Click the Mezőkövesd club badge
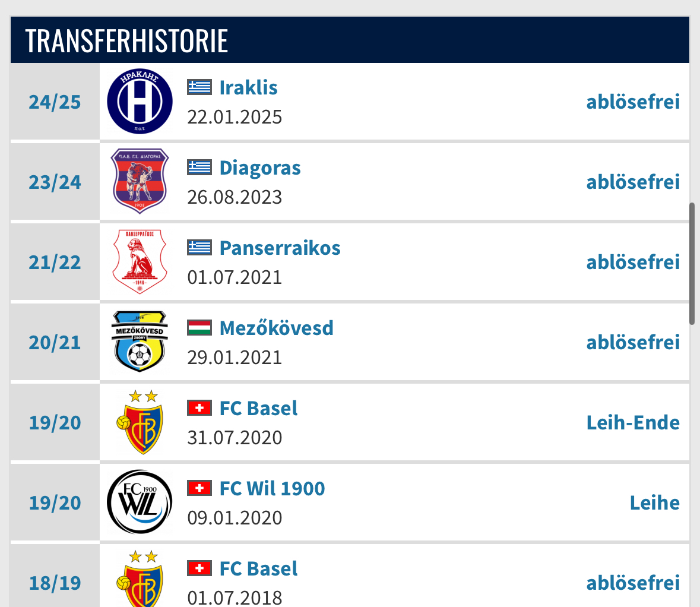Image resolution: width=700 pixels, height=607 pixels. click(x=140, y=342)
